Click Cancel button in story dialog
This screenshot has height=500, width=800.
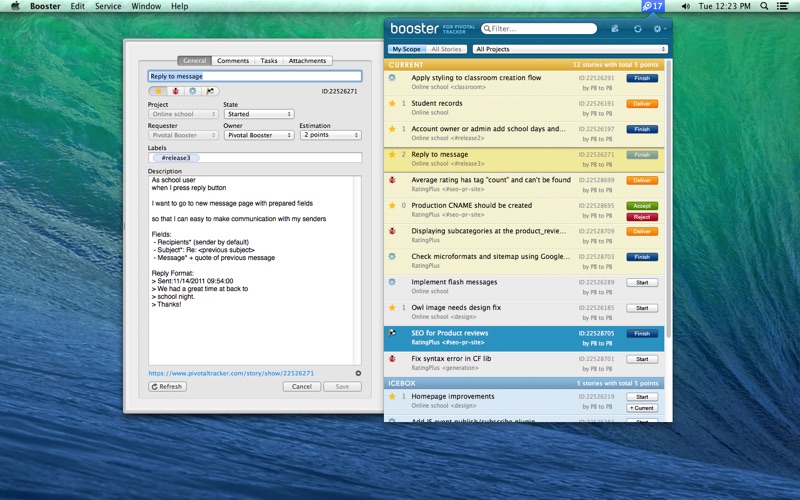point(302,387)
